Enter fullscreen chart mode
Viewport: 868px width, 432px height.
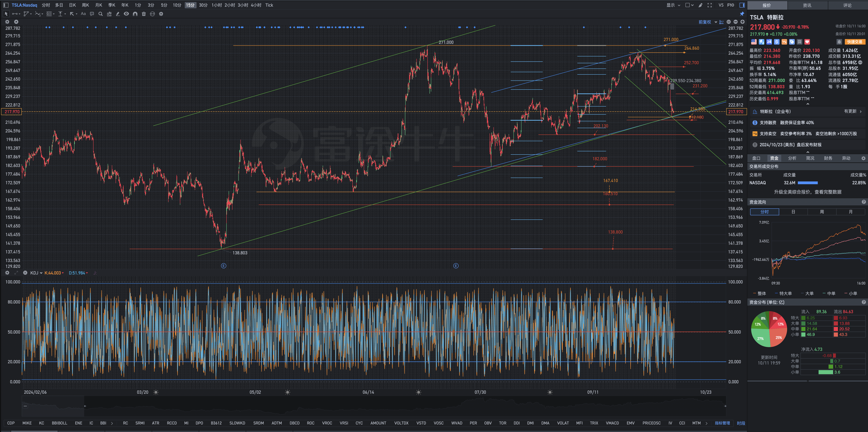pos(710,5)
